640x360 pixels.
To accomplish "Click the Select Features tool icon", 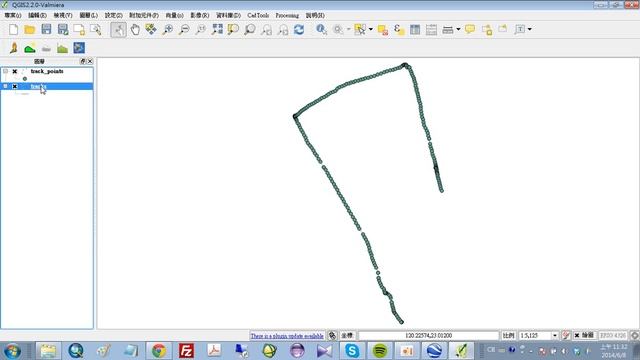I will click(x=360, y=29).
